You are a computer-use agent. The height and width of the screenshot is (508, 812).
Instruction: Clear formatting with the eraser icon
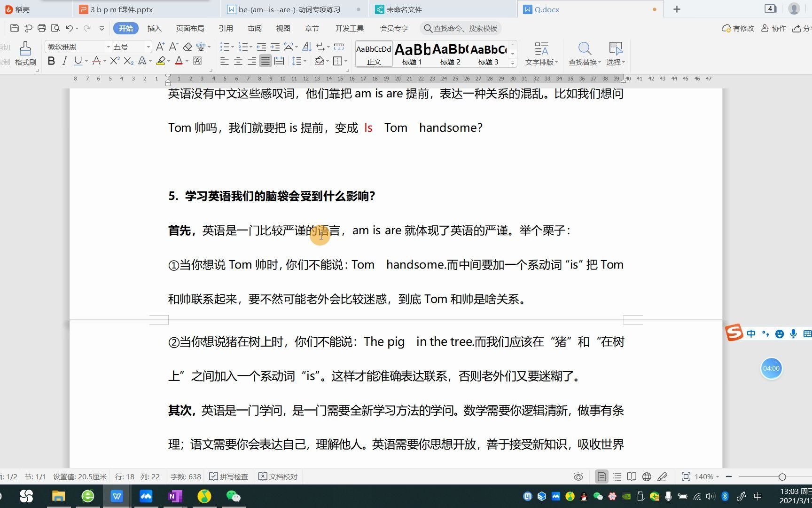coord(187,47)
